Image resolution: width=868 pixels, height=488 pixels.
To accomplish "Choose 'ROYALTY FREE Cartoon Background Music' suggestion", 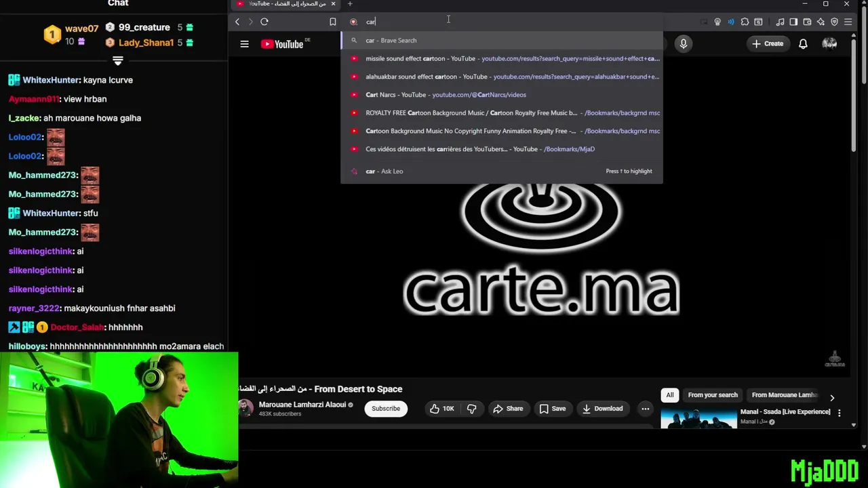I will click(x=502, y=113).
